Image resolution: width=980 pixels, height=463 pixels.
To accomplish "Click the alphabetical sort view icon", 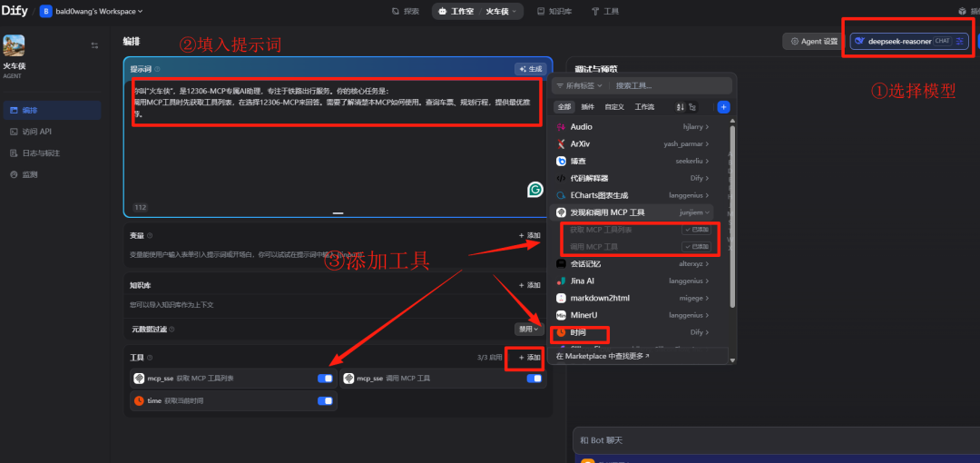I will 681,107.
